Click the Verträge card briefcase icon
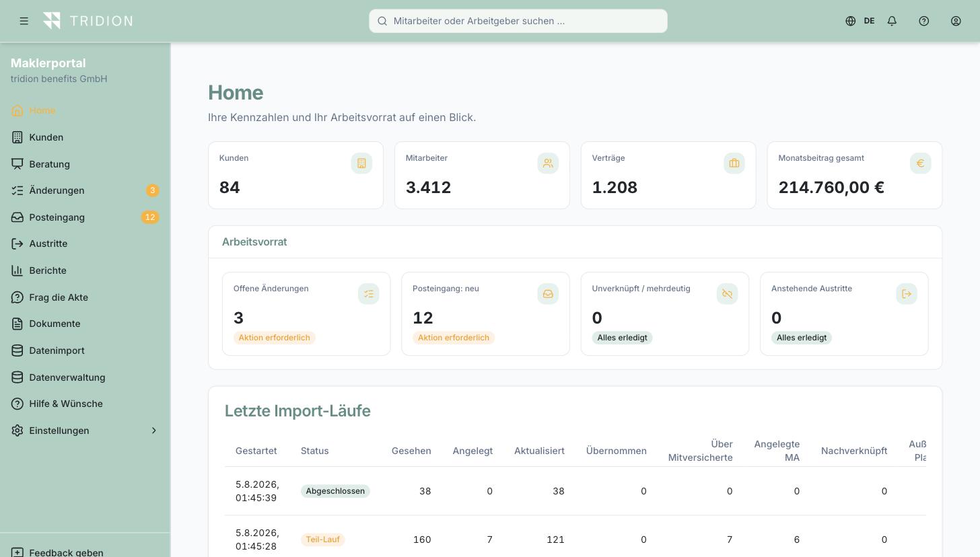The height and width of the screenshot is (557, 980). tap(734, 163)
